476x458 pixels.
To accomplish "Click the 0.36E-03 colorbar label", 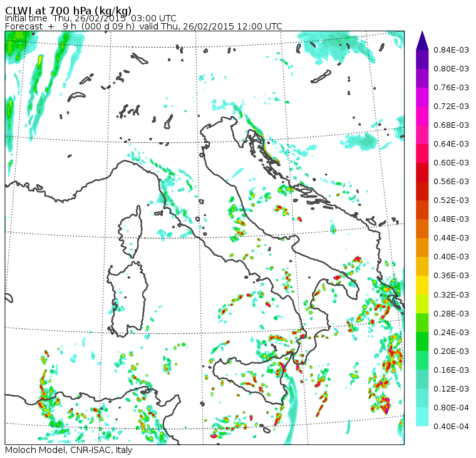I will pyautogui.click(x=451, y=276).
